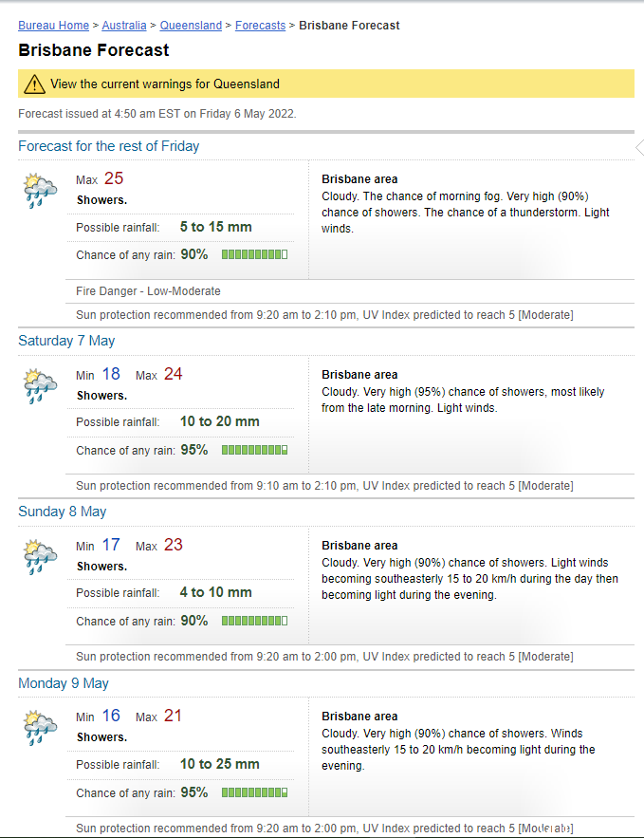
Task: Click Sunday's 90% rain chance bar
Action: pyautogui.click(x=255, y=621)
